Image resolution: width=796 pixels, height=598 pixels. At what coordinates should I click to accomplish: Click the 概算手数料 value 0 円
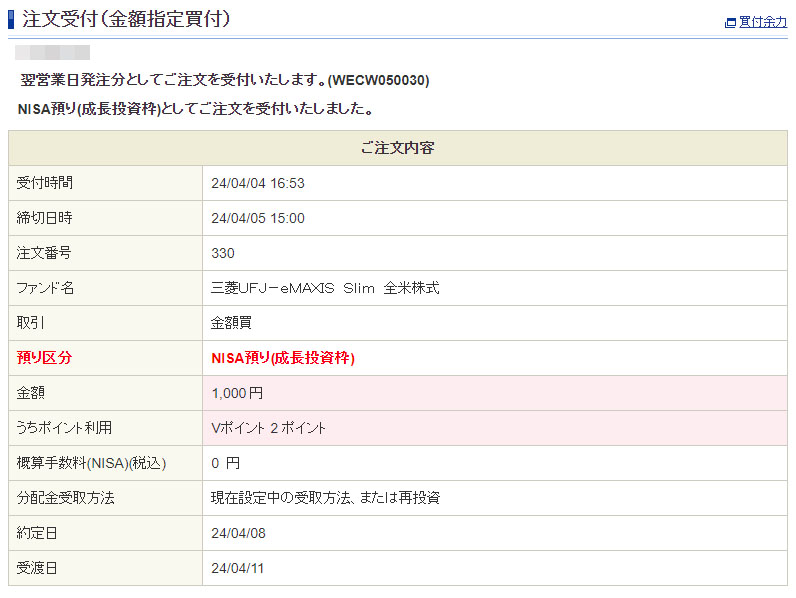coord(226,463)
